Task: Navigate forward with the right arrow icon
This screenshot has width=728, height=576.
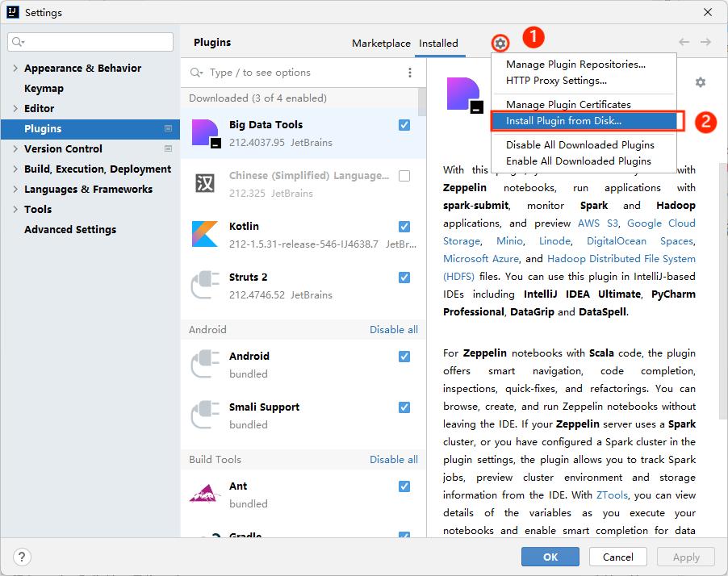Action: (x=705, y=42)
